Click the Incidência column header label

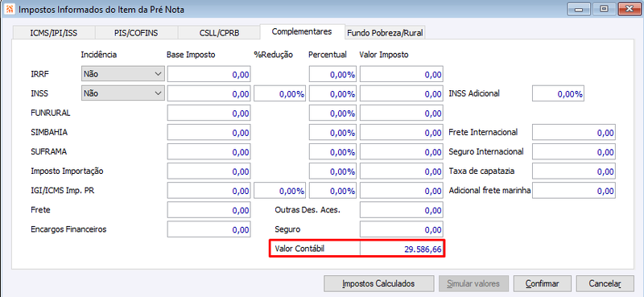coord(98,55)
